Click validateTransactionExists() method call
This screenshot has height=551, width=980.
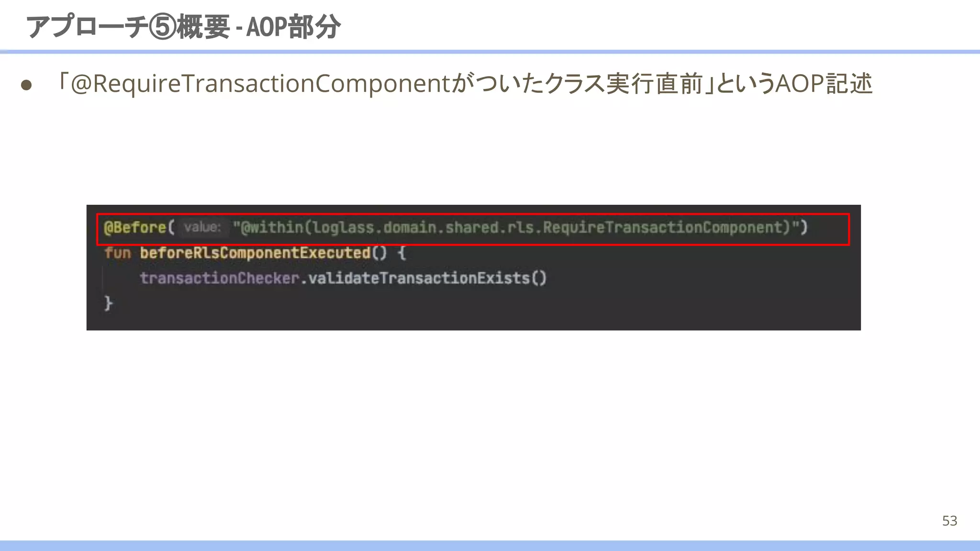click(427, 278)
